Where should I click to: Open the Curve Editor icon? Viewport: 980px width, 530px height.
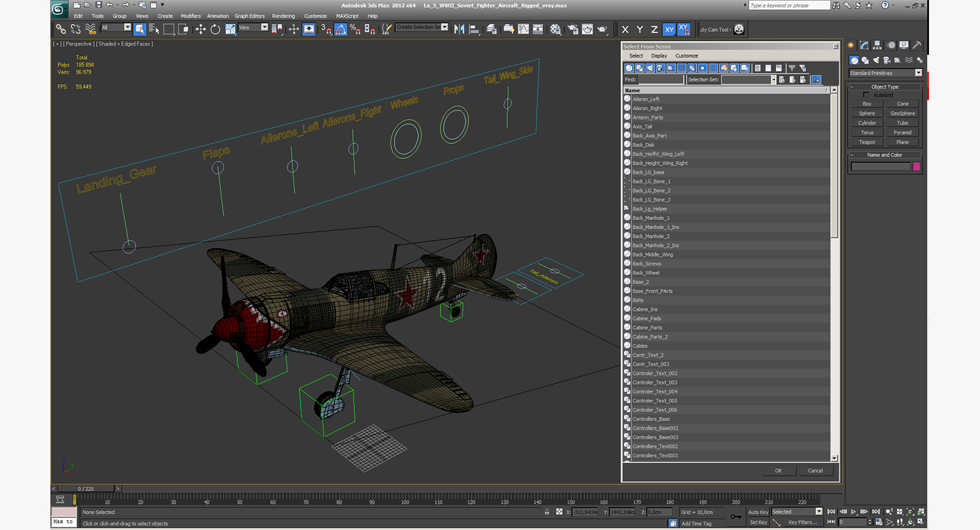pyautogui.click(x=523, y=29)
